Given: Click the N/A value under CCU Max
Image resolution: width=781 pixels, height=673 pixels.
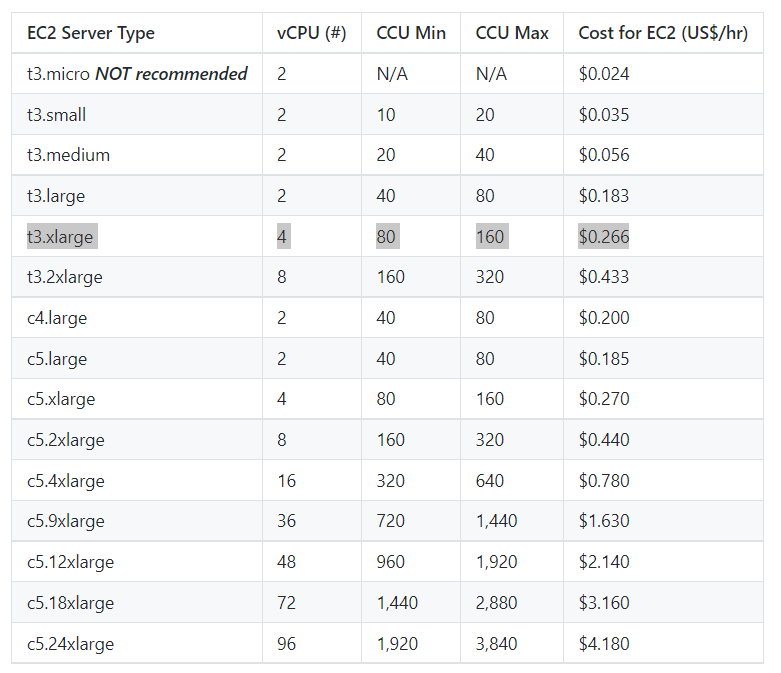Looking at the screenshot, I should [491, 74].
